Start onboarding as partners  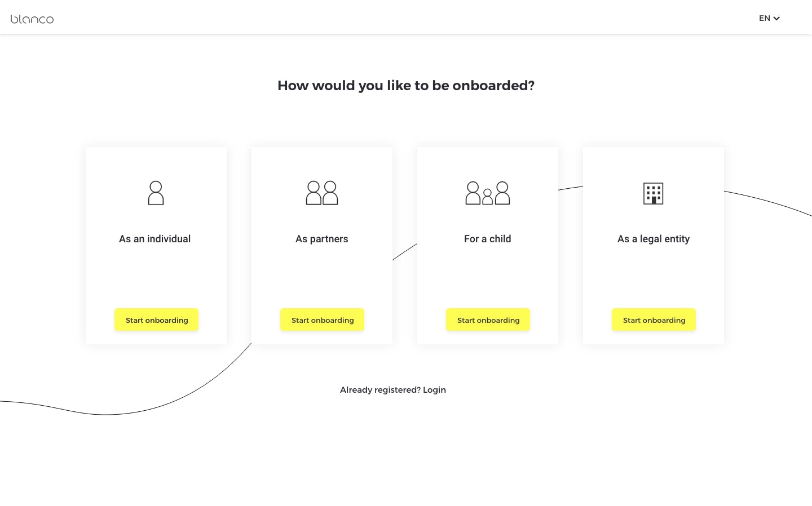(x=322, y=320)
